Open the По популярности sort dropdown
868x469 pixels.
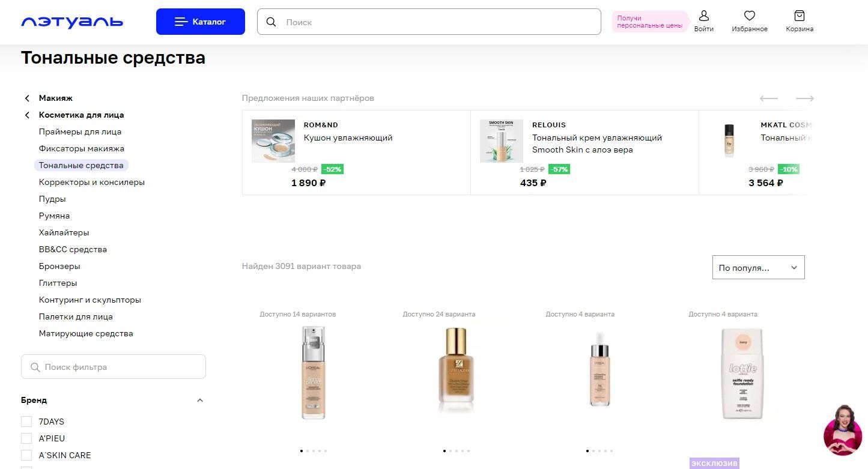pos(758,268)
